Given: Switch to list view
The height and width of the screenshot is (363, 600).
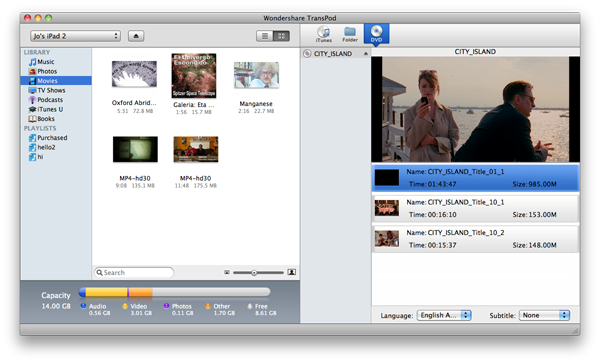Looking at the screenshot, I should click(264, 36).
